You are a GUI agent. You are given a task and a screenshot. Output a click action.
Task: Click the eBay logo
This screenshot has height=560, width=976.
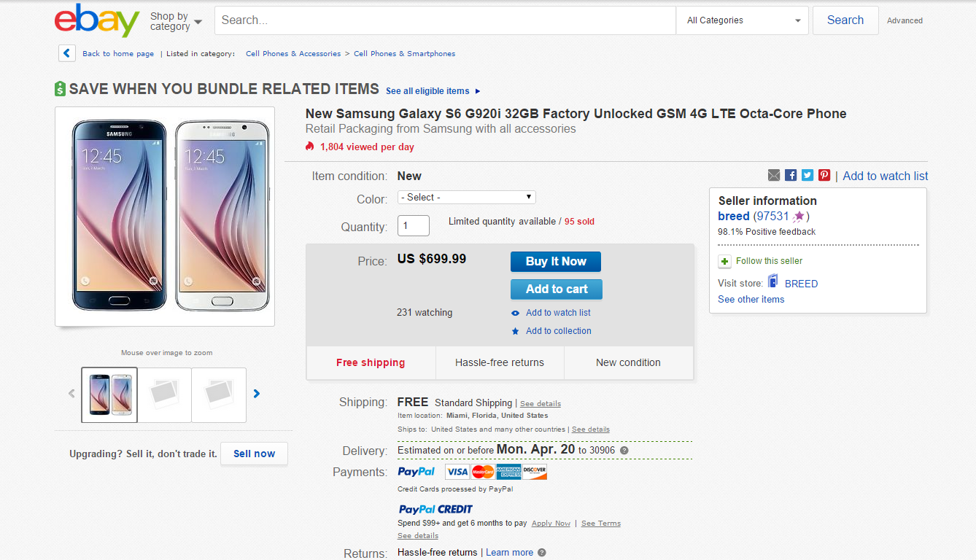tap(96, 20)
